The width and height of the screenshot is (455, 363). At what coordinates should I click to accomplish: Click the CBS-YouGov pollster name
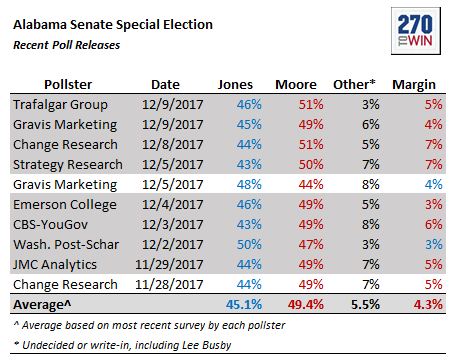pos(50,225)
